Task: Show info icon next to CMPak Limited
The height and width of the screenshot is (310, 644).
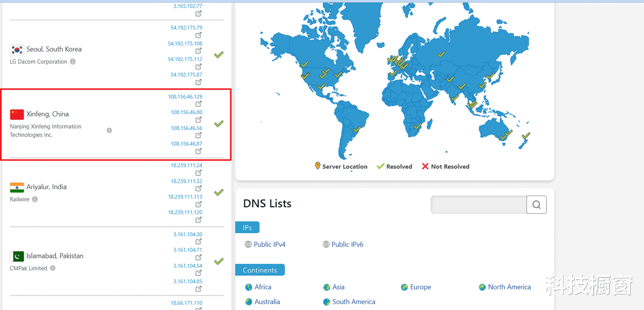Action: (53, 268)
